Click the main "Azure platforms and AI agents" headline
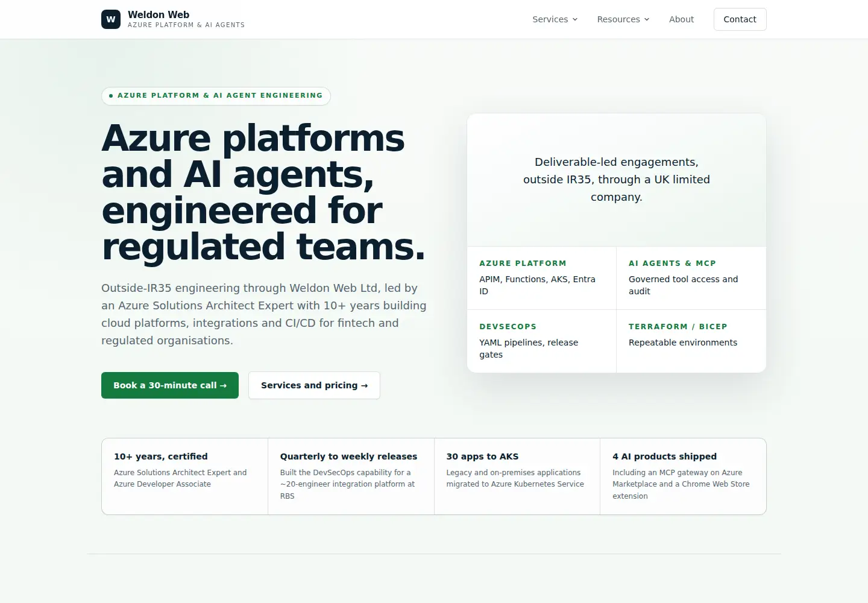This screenshot has height=603, width=868. coord(263,192)
